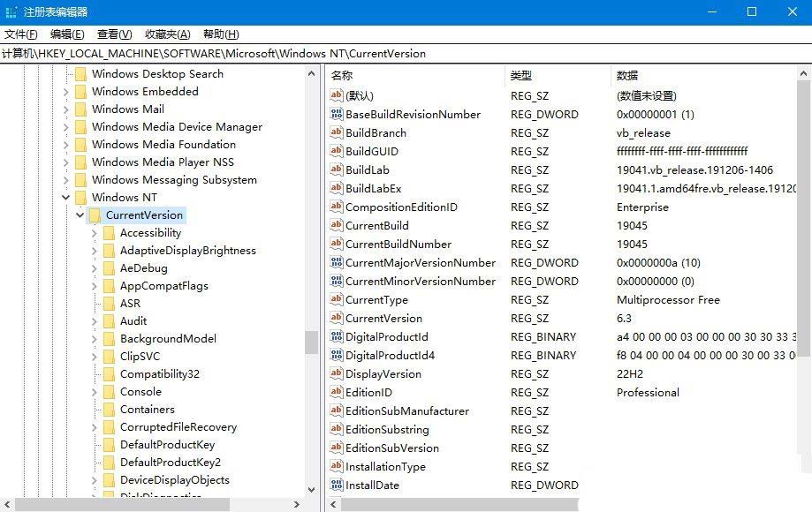
Task: Collapse the Windows NT tree node
Action: tap(65, 197)
